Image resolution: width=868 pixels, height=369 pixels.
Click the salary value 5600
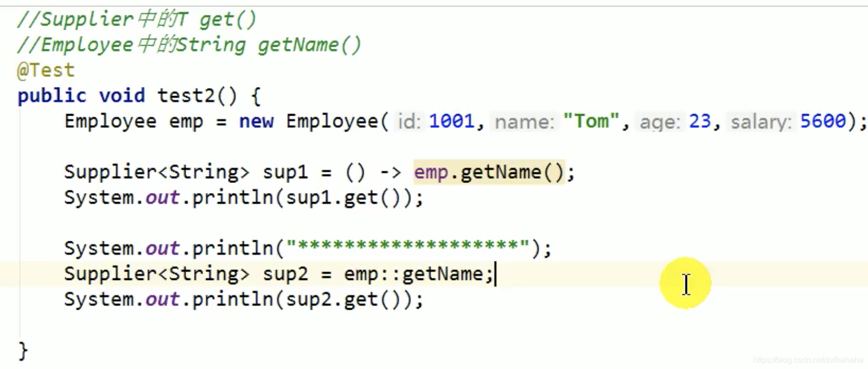tap(823, 121)
